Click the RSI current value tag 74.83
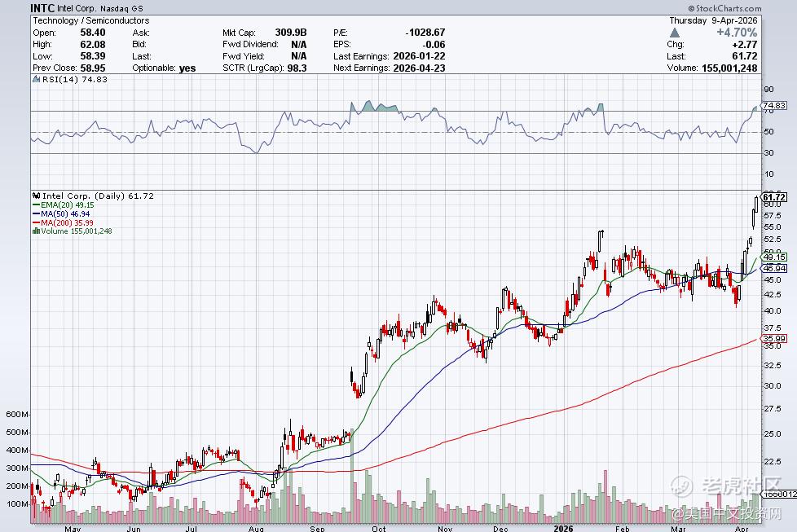This screenshot has width=797, height=532. [x=774, y=106]
